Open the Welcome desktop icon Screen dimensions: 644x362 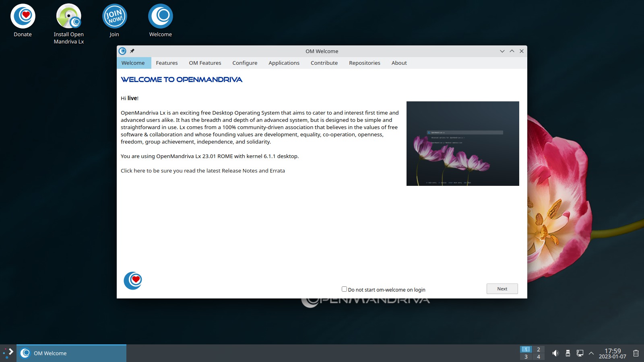(x=161, y=21)
